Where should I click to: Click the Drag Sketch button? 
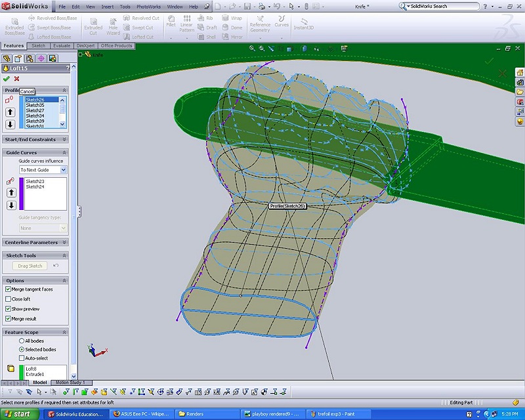(x=30, y=266)
